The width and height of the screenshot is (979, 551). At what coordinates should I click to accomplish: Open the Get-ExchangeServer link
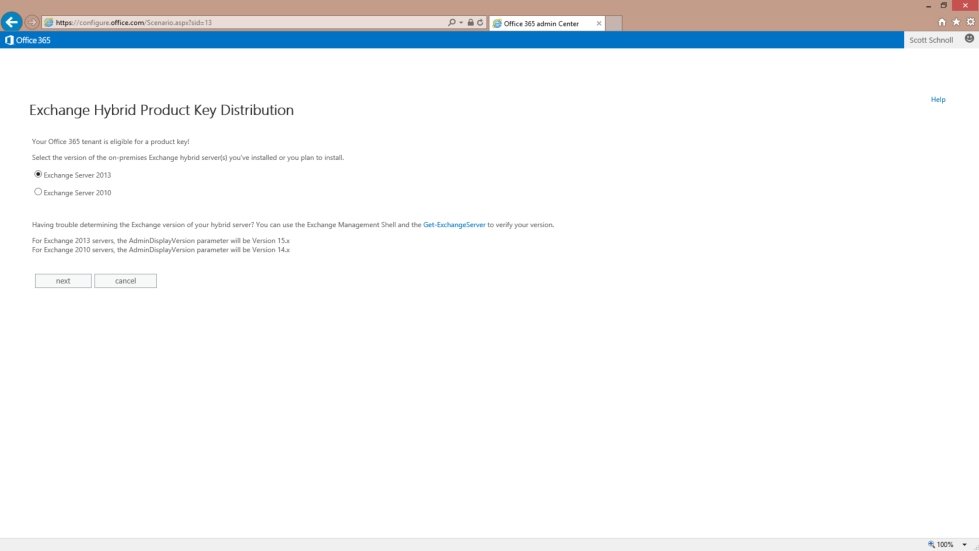coord(454,225)
